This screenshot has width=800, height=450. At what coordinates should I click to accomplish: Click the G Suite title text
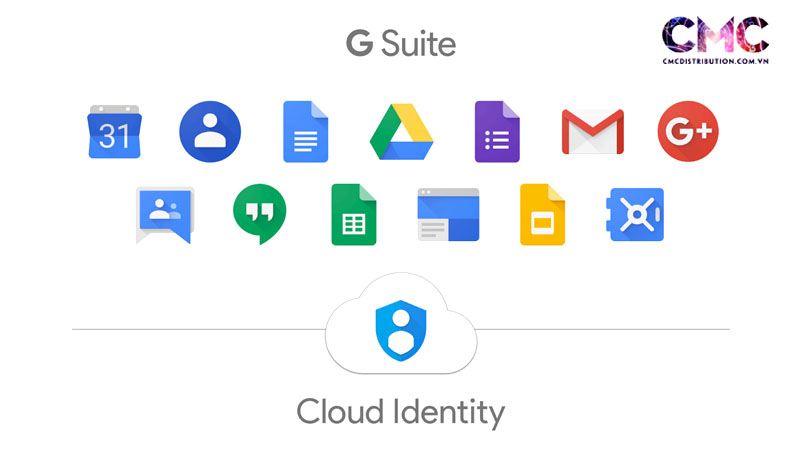pyautogui.click(x=401, y=43)
